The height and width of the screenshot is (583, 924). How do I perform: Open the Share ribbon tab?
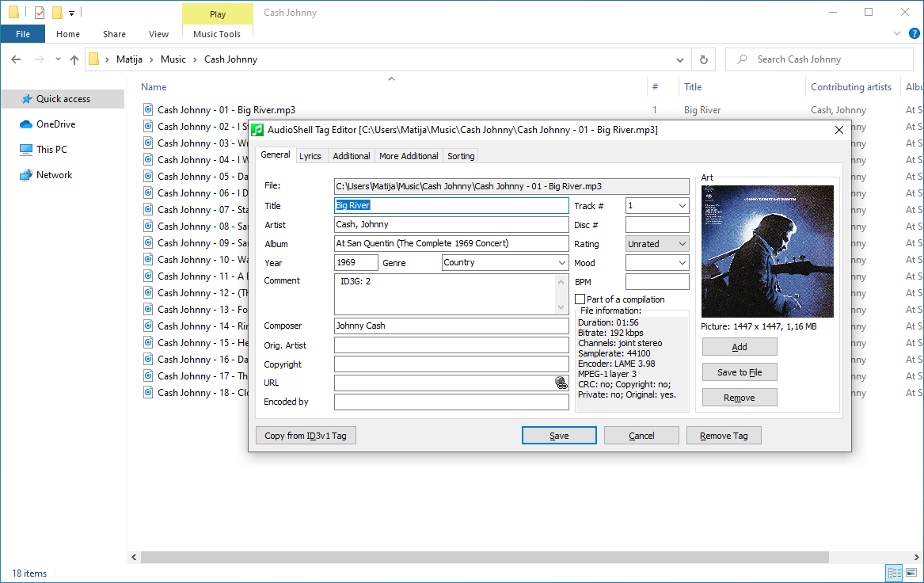pos(114,34)
